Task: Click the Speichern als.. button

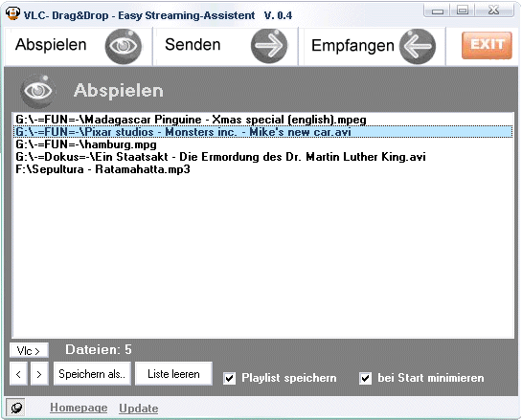Action: click(92, 374)
